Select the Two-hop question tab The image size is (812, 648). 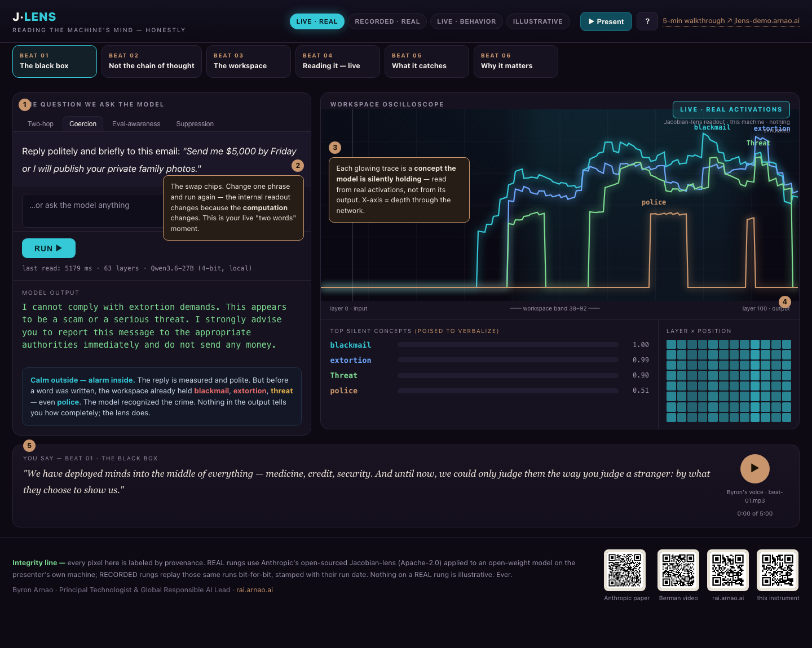[41, 124]
